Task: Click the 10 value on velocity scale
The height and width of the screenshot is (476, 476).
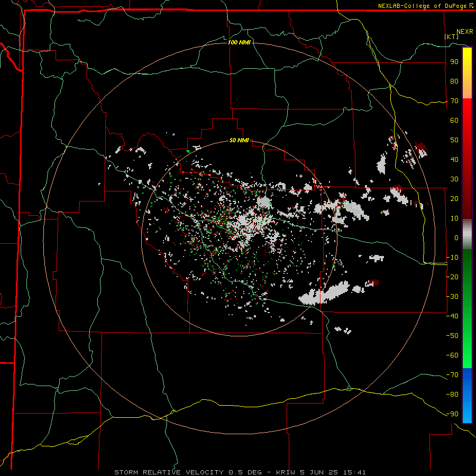Action: (x=454, y=218)
